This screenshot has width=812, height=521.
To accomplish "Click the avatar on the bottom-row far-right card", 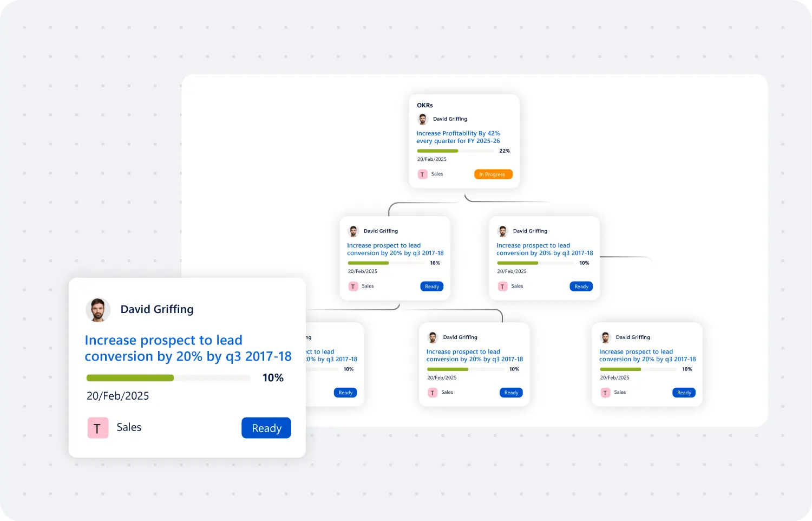I will coord(606,337).
